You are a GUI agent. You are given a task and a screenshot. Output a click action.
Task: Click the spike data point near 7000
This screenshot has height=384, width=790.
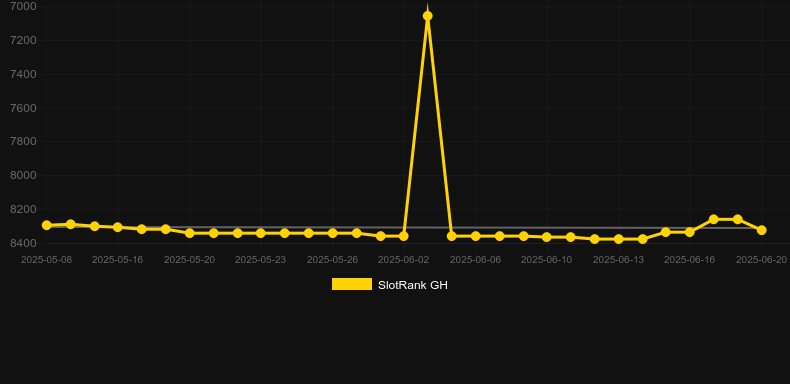tap(428, 16)
